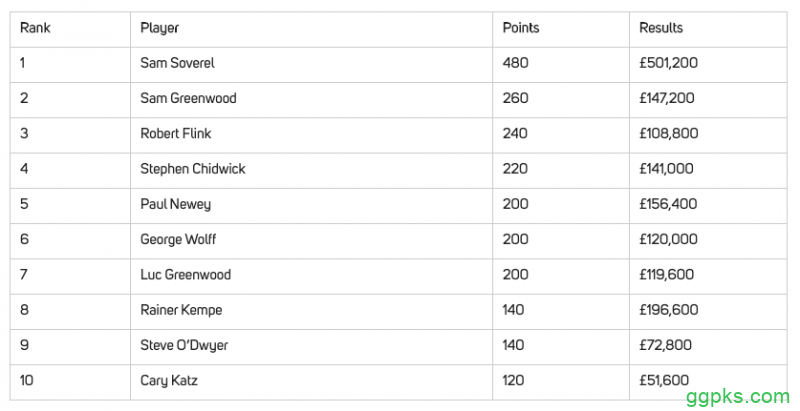
Task: Click the ggpks.com watermark link
Action: (x=737, y=396)
